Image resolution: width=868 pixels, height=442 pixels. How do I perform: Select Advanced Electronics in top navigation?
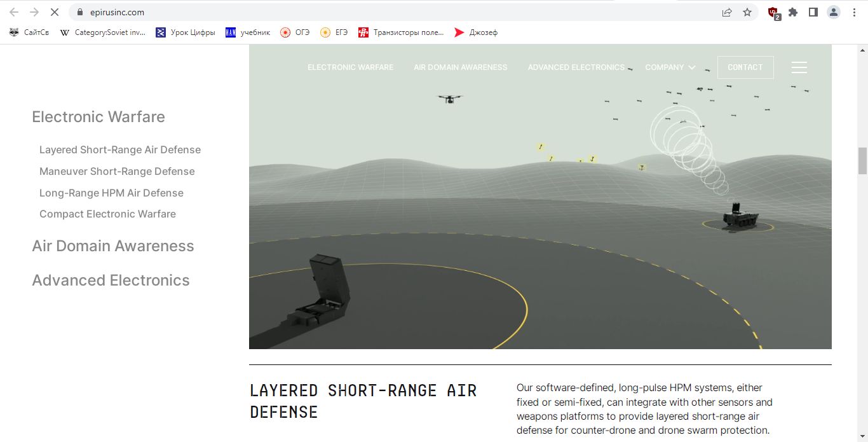point(576,67)
